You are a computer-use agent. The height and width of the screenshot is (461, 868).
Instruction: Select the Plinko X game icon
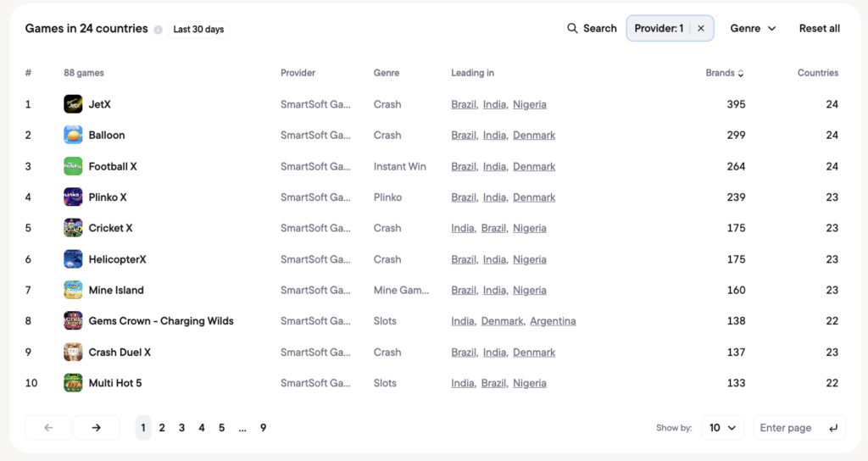[73, 197]
